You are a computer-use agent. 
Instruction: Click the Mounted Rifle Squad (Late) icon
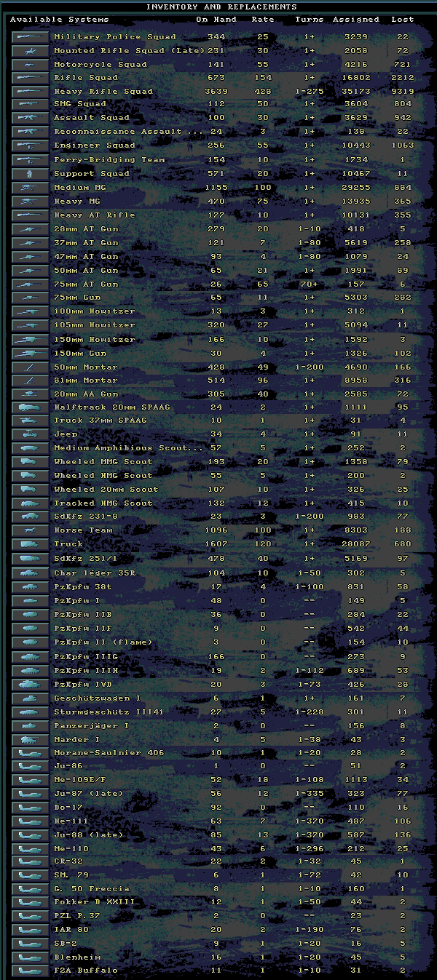31,51
